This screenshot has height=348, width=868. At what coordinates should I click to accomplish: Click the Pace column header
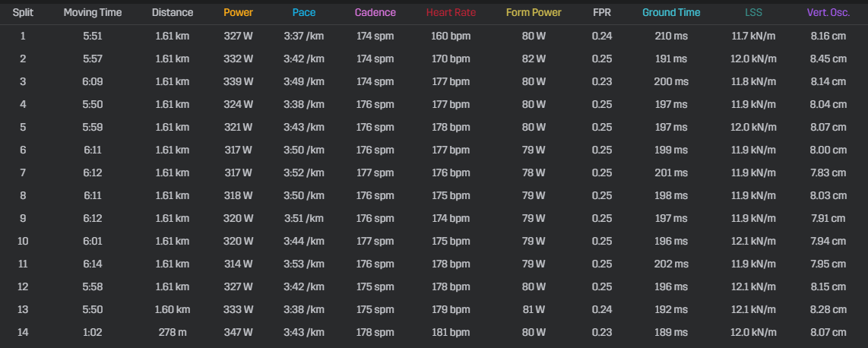(x=304, y=13)
